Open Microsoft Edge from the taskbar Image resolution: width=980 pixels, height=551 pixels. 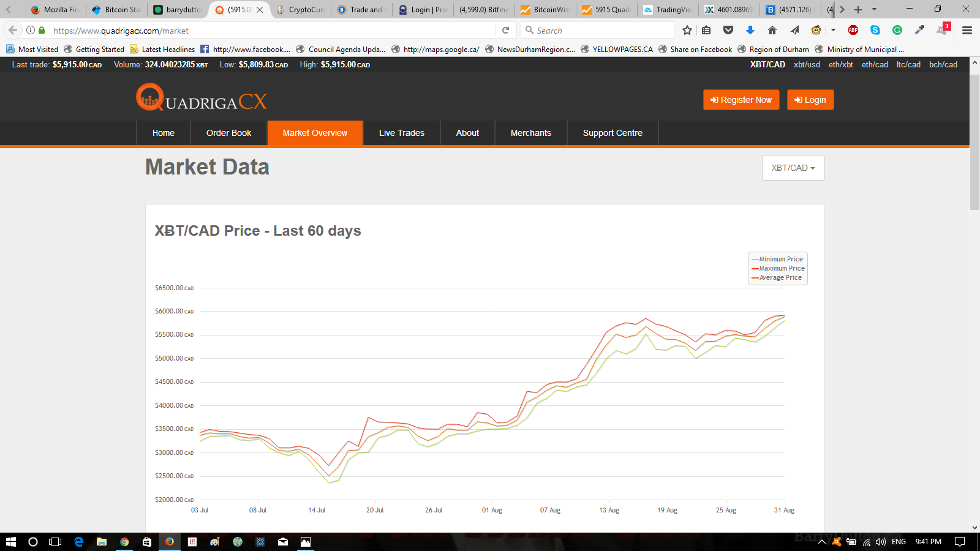79,541
